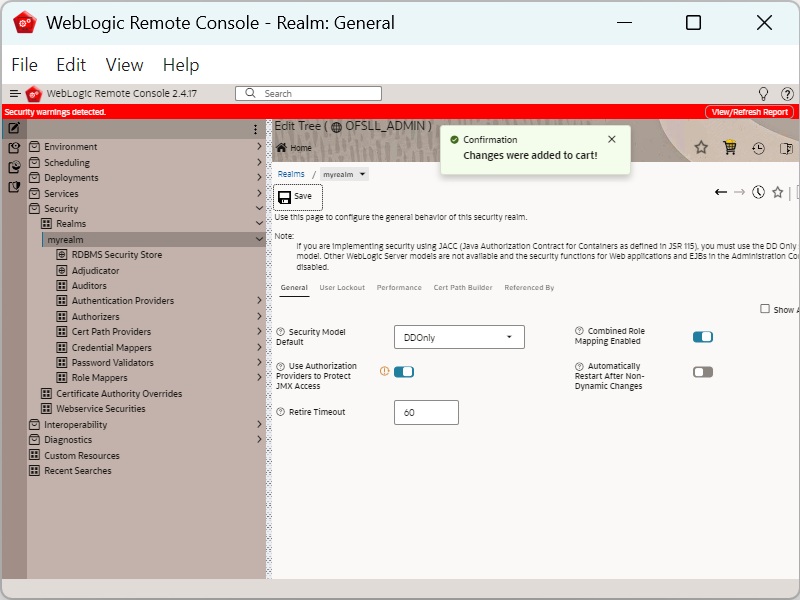Open the Edit menu
This screenshot has width=800, height=600.
pos(71,65)
